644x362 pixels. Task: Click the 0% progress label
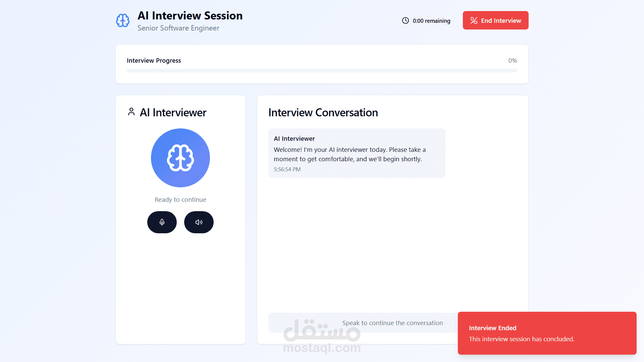coord(513,61)
